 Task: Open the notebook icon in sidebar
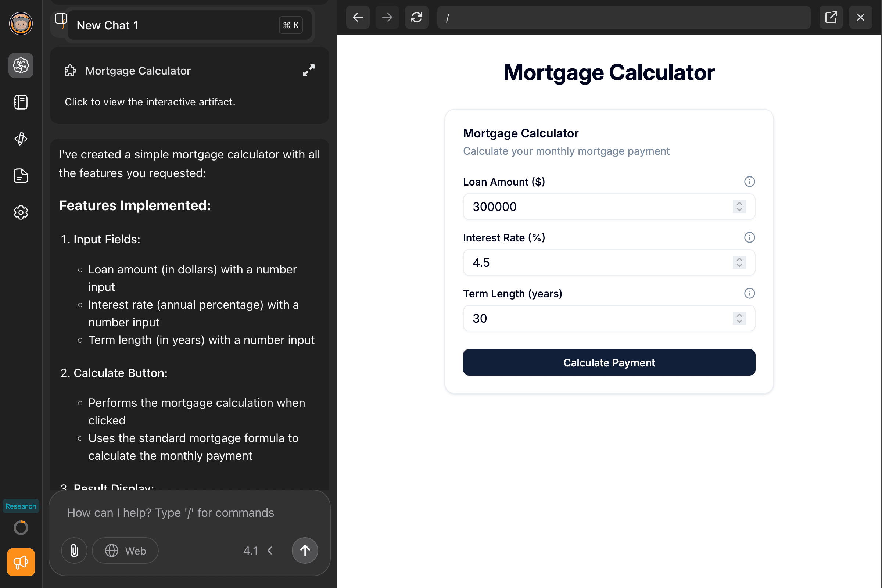tap(21, 102)
